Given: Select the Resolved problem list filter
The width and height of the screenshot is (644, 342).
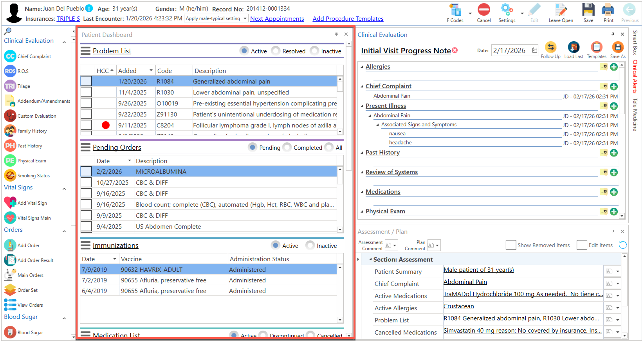Looking at the screenshot, I should [x=275, y=51].
